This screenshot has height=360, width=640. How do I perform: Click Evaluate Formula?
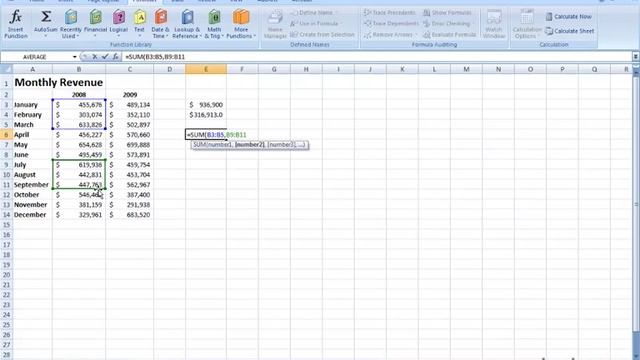coord(450,35)
